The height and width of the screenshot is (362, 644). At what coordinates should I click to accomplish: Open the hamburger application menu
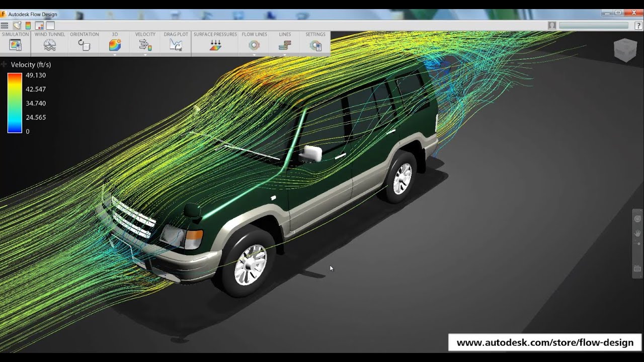click(x=5, y=25)
